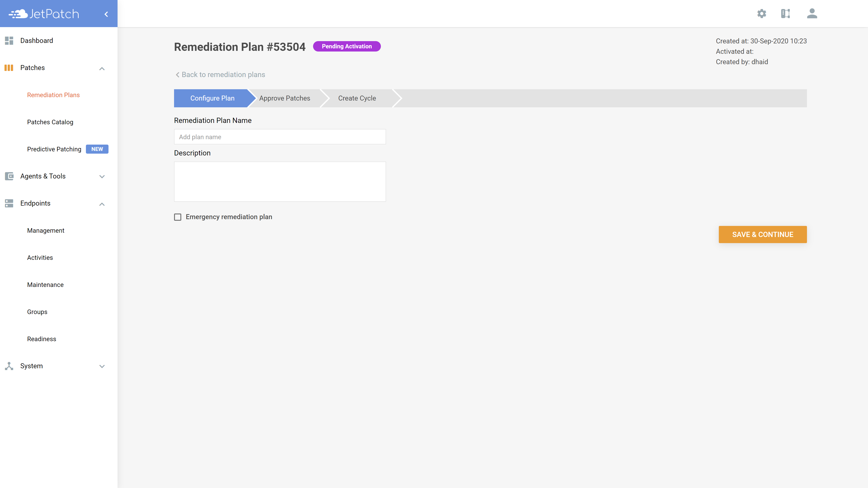The image size is (868, 488).
Task: Click the Remediation Plan #53504 heading
Action: (x=240, y=47)
